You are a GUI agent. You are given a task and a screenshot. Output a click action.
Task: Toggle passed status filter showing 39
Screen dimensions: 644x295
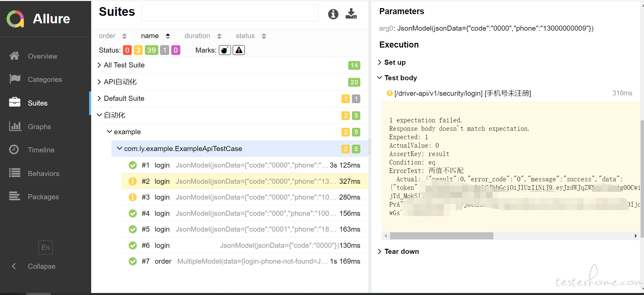(151, 50)
